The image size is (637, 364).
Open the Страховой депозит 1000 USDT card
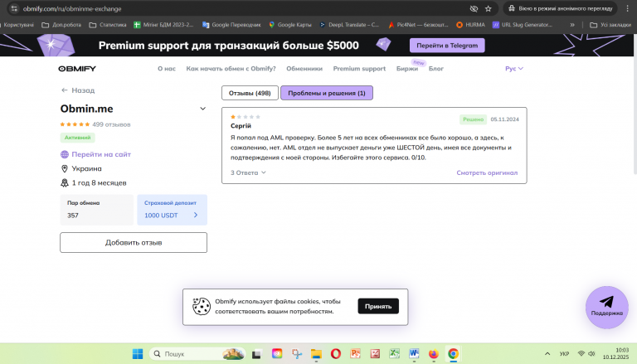(172, 210)
